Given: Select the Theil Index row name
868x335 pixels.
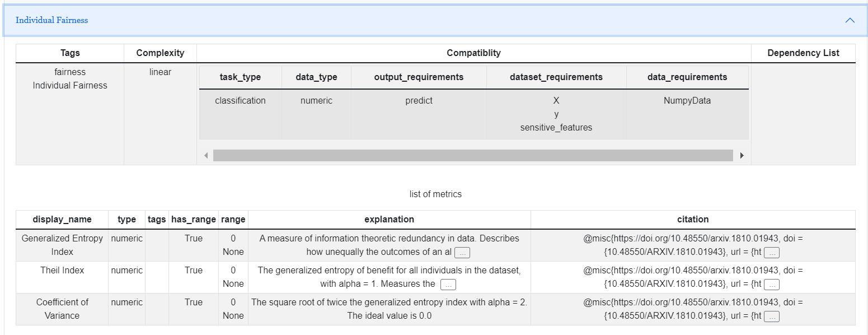Looking at the screenshot, I should pos(62,270).
